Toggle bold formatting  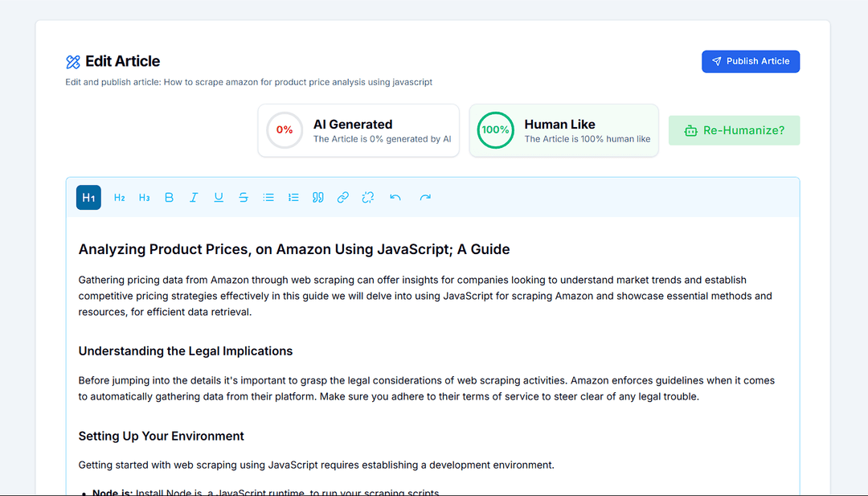tap(169, 198)
